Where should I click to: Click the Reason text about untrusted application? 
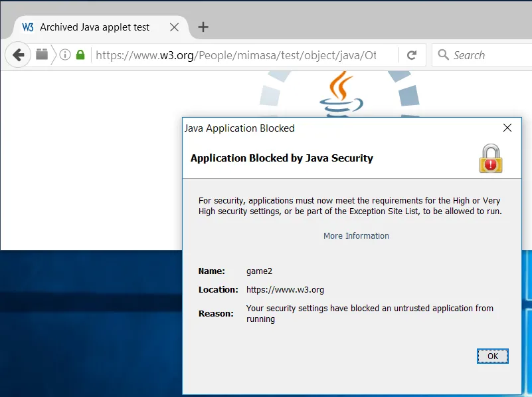(x=369, y=313)
